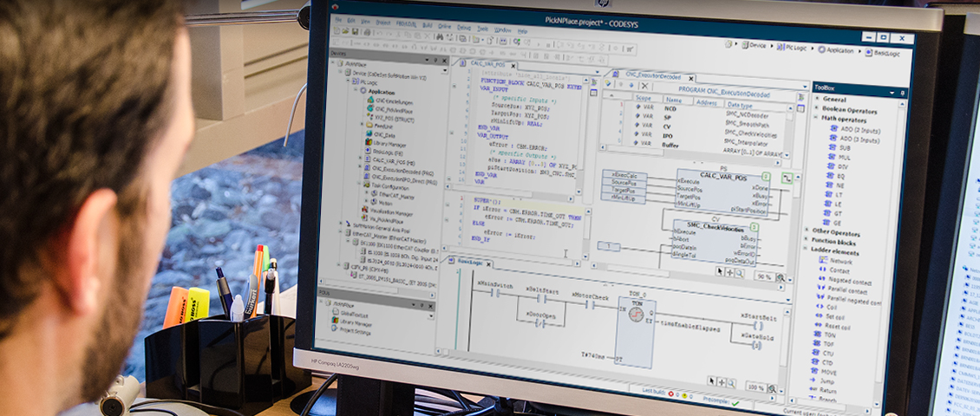Click the Open project folder icon

pos(346,32)
